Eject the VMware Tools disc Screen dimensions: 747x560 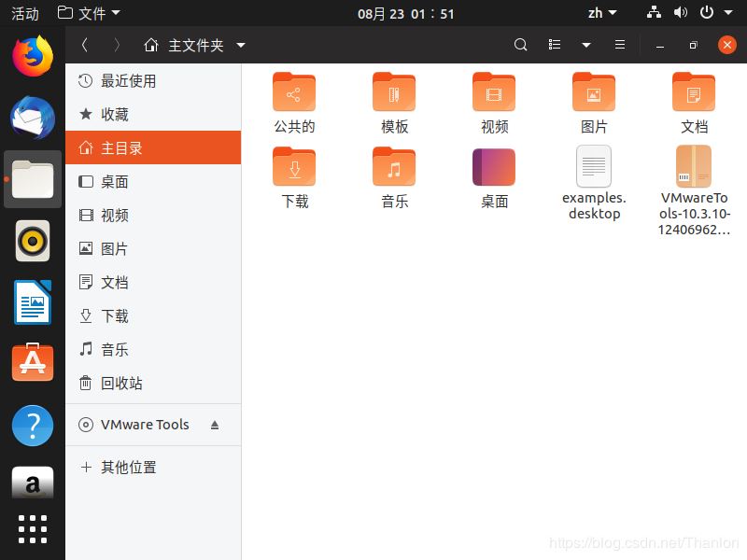(x=215, y=425)
